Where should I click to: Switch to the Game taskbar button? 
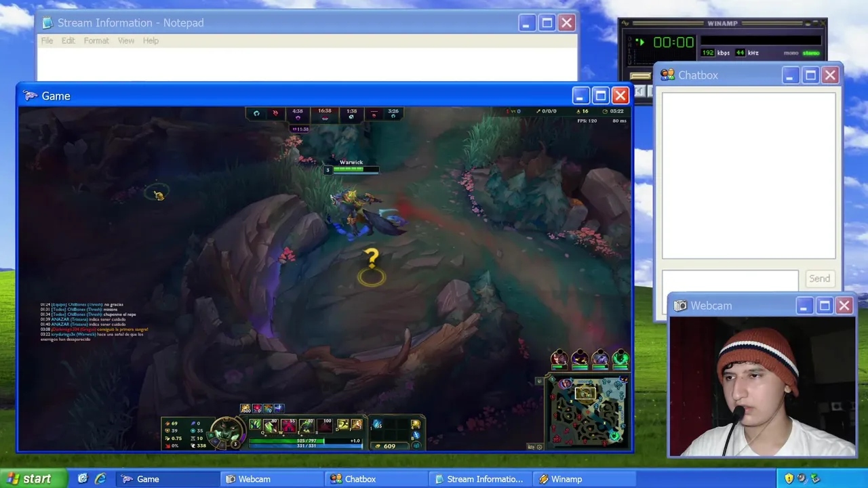click(x=167, y=479)
